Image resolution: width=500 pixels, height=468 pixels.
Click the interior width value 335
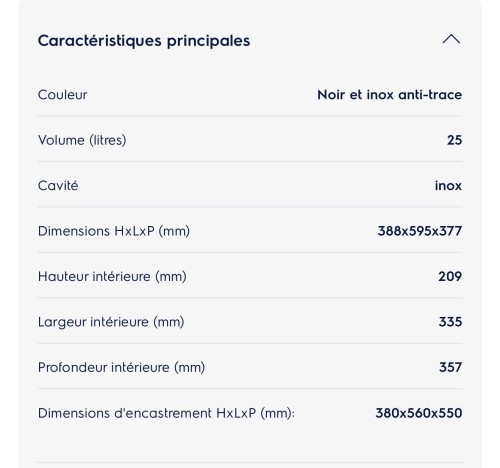(450, 322)
